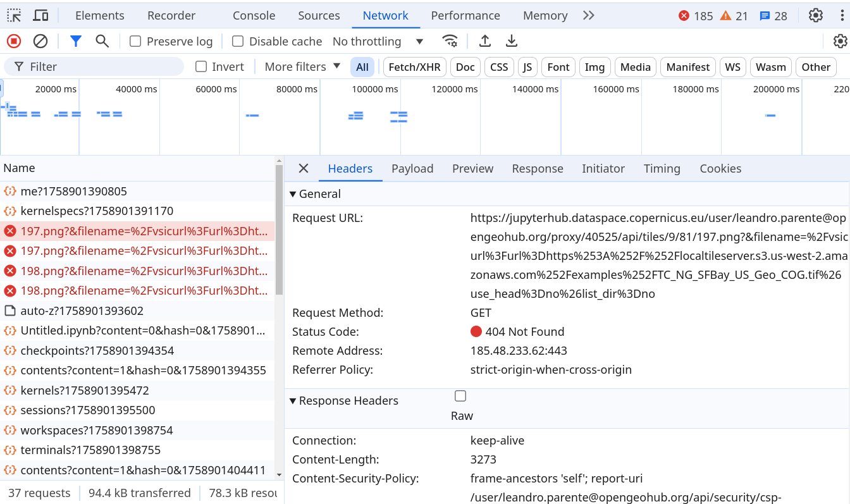Import HAR file with upload icon
850x504 pixels.
pos(485,41)
